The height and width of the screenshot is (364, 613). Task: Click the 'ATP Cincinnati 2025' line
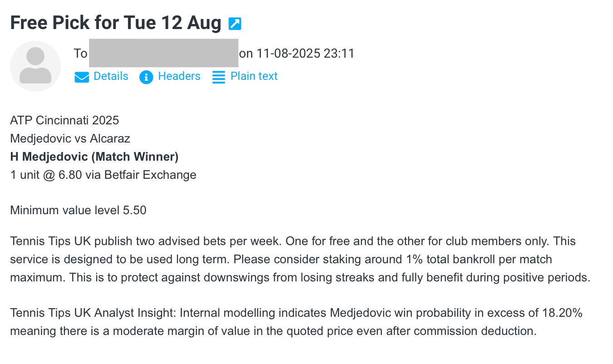coord(64,120)
